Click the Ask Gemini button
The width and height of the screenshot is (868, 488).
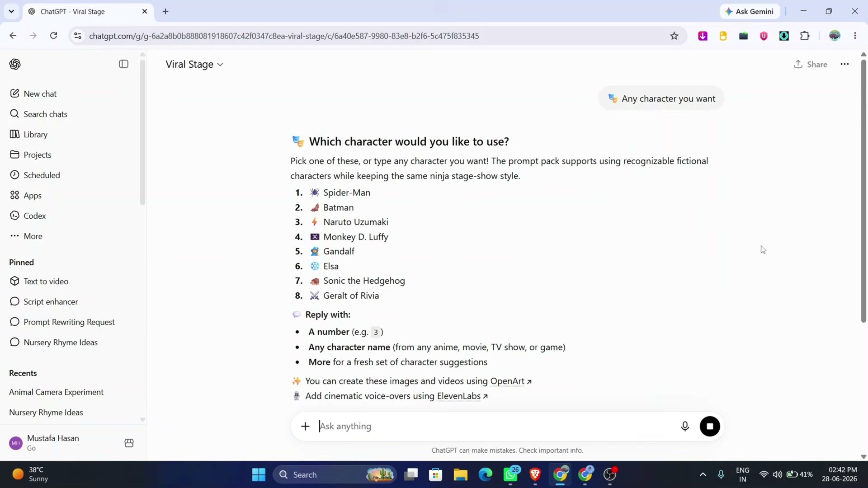point(750,11)
